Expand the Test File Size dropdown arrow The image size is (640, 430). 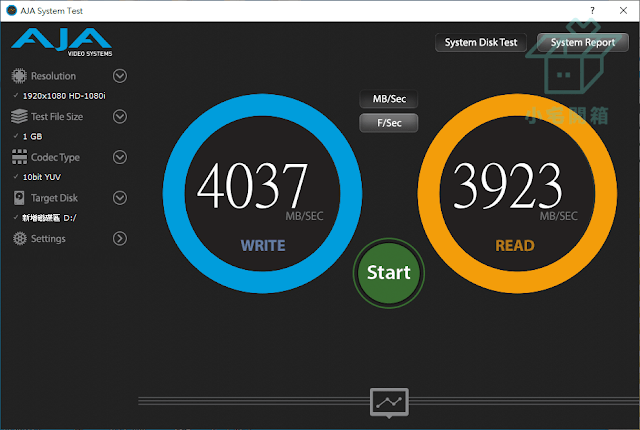[120, 117]
